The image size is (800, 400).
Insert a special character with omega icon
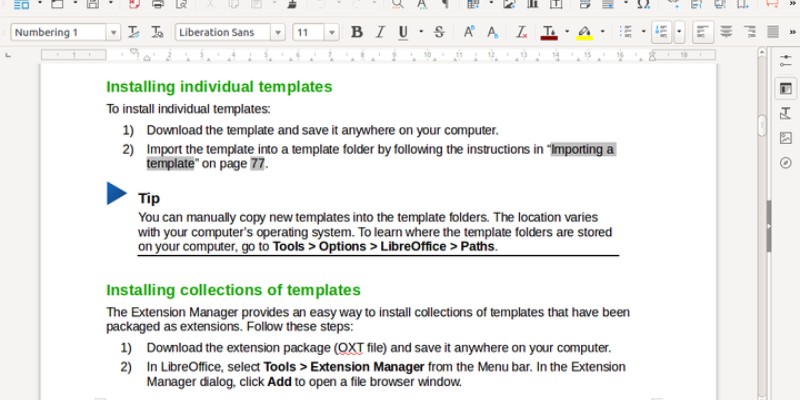tap(643, 4)
